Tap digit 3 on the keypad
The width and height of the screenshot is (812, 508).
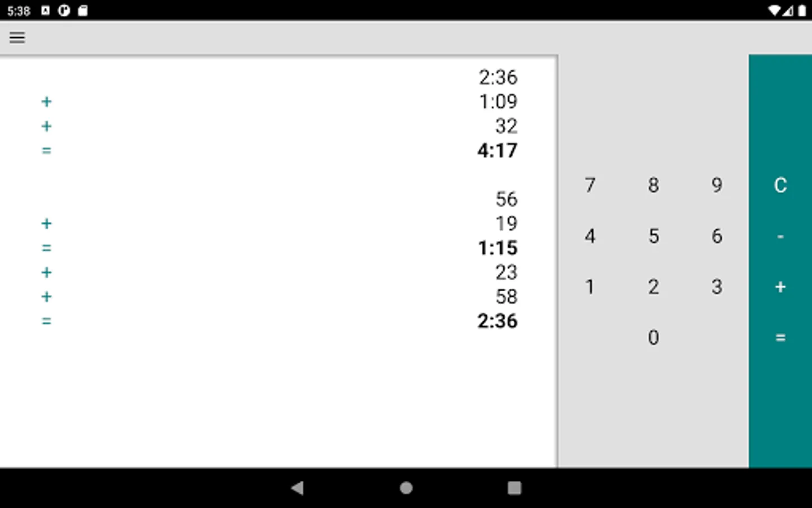[x=717, y=287]
